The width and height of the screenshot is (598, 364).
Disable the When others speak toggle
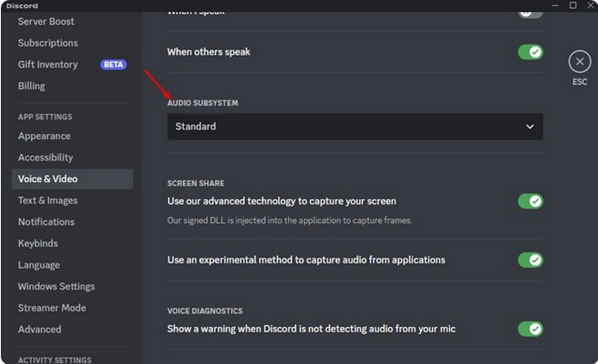(530, 52)
